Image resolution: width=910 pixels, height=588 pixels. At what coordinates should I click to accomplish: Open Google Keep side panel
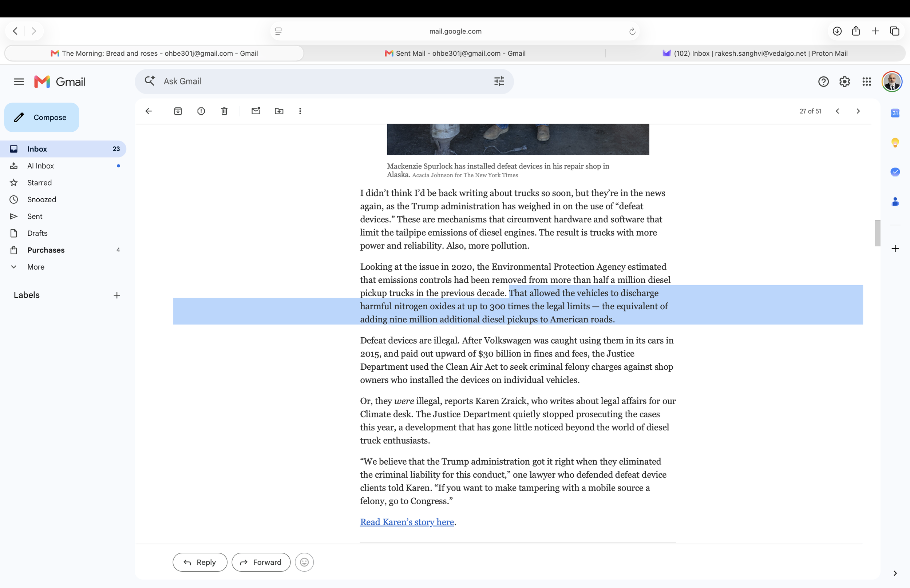point(895,143)
